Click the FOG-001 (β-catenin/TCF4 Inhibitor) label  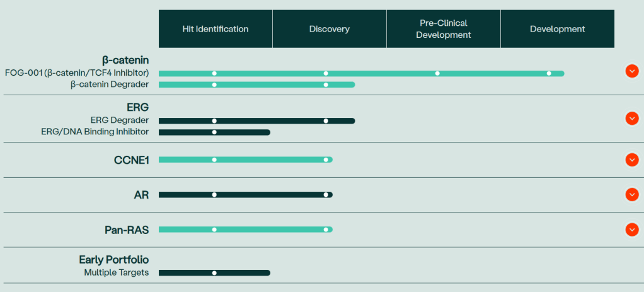(77, 73)
